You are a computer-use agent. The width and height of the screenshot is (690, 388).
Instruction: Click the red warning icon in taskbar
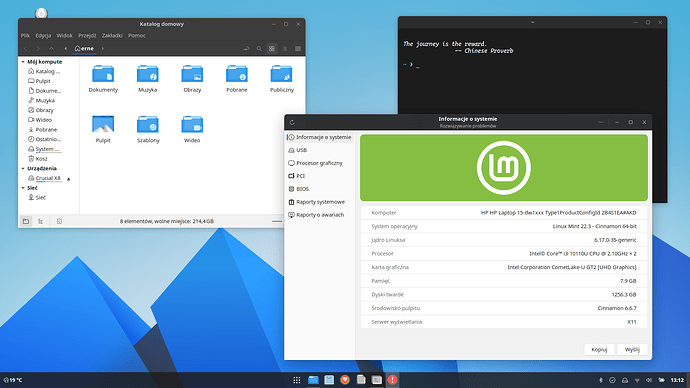393,380
